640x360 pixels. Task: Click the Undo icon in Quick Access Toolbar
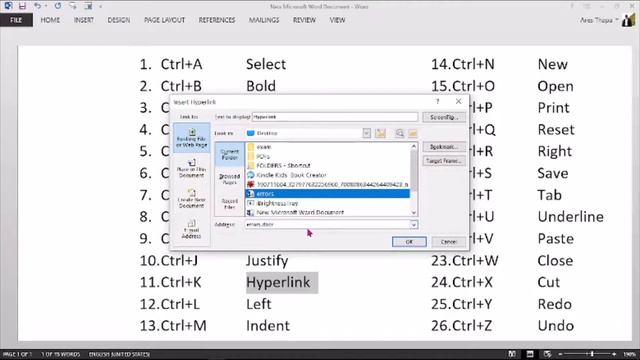point(37,6)
